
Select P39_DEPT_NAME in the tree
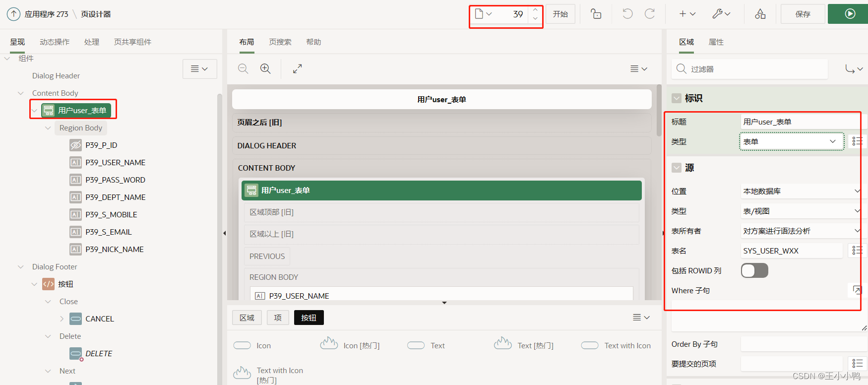(x=115, y=197)
